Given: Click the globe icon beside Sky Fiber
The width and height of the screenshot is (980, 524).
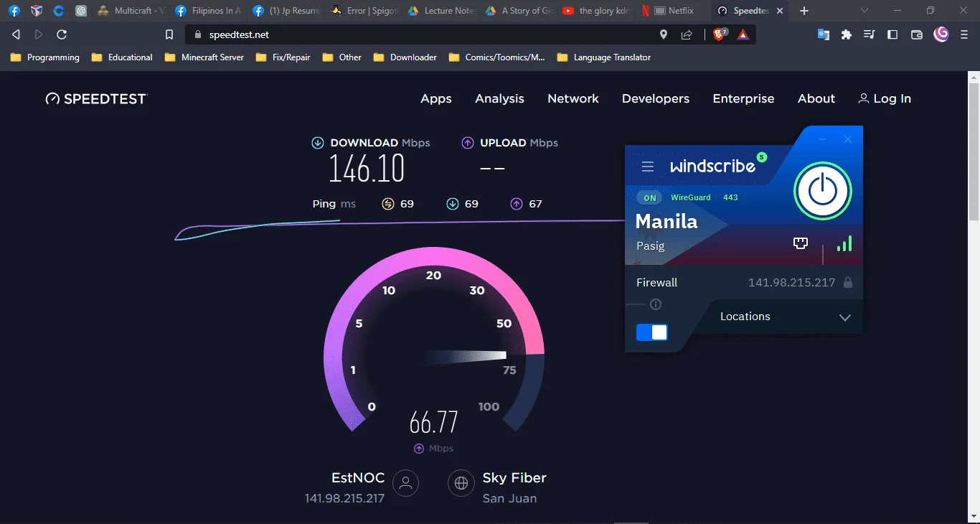Looking at the screenshot, I should click(x=461, y=483).
